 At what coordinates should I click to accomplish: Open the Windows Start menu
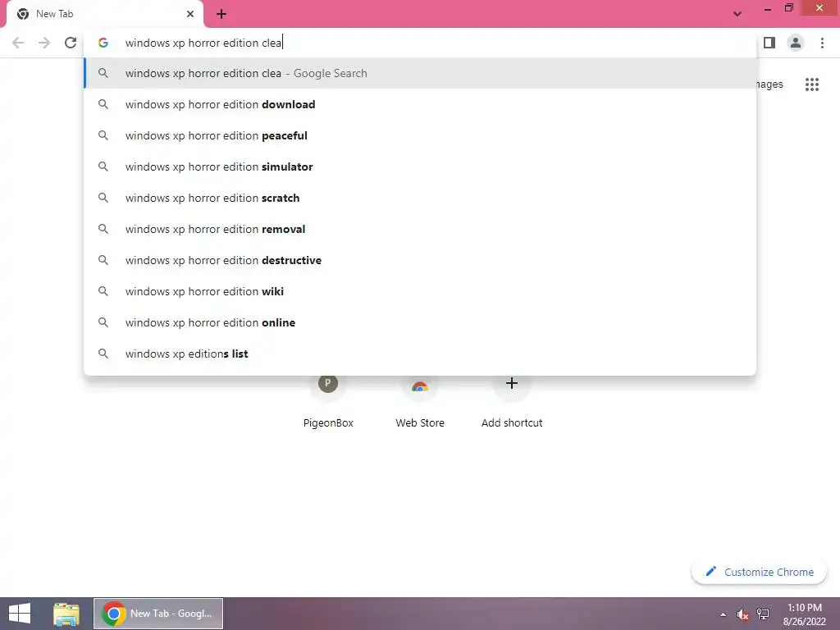tap(20, 614)
